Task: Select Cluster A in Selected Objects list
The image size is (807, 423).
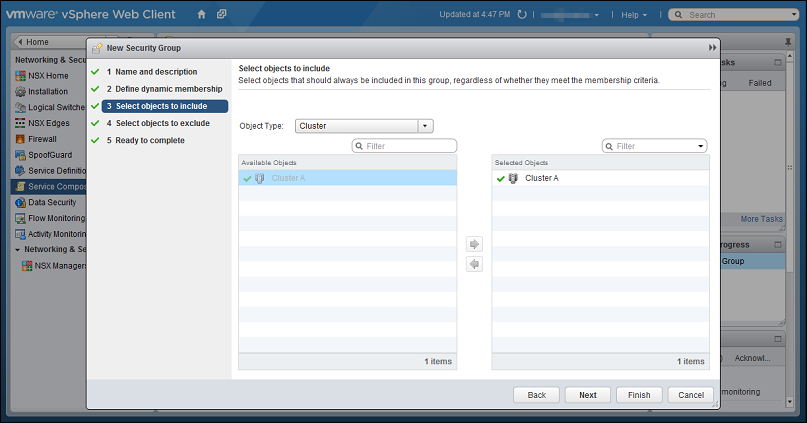Action: tap(541, 178)
